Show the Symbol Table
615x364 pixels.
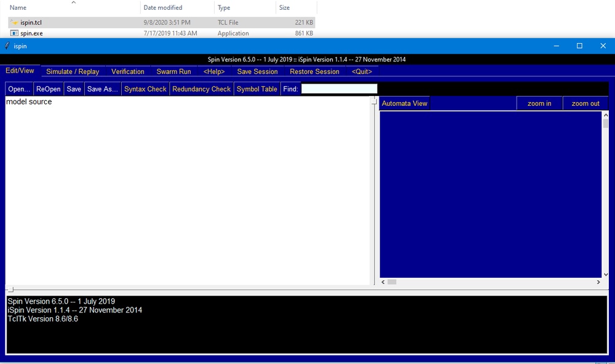(x=257, y=89)
